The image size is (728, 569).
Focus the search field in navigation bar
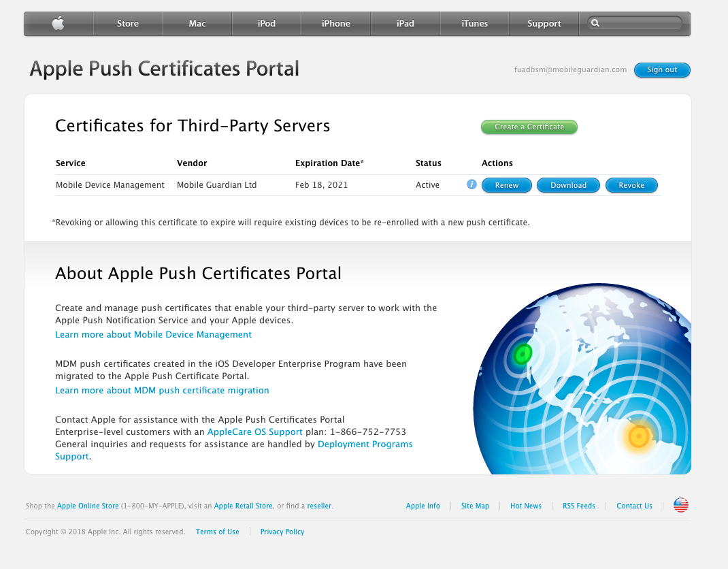pyautogui.click(x=635, y=22)
